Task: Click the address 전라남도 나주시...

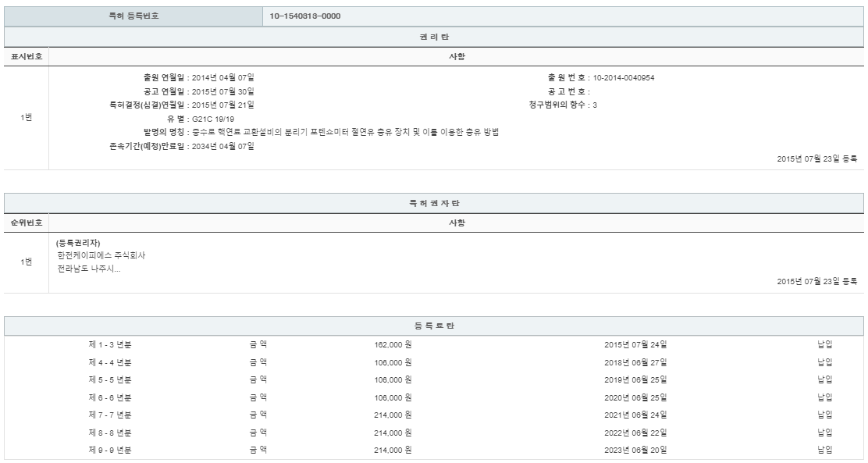Action: [x=88, y=269]
